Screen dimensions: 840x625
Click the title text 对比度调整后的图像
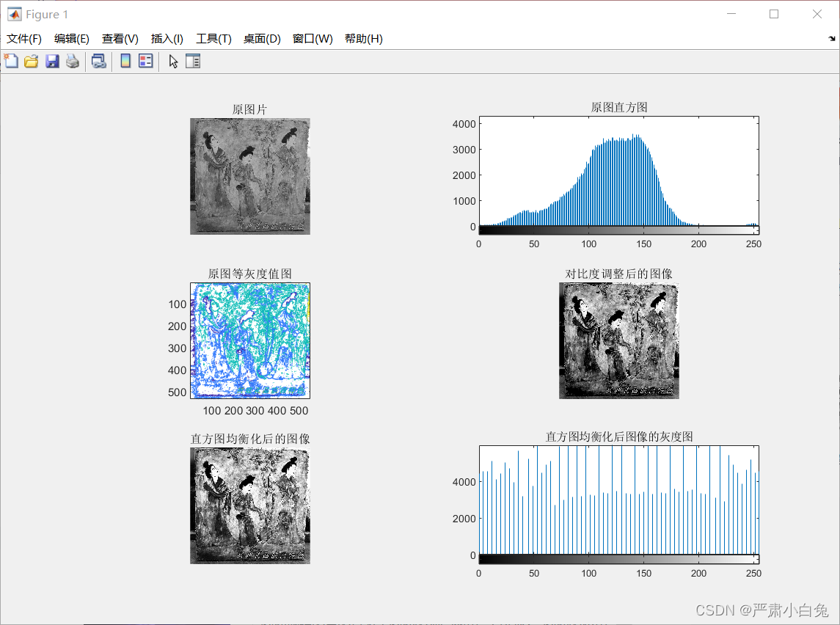coord(618,274)
